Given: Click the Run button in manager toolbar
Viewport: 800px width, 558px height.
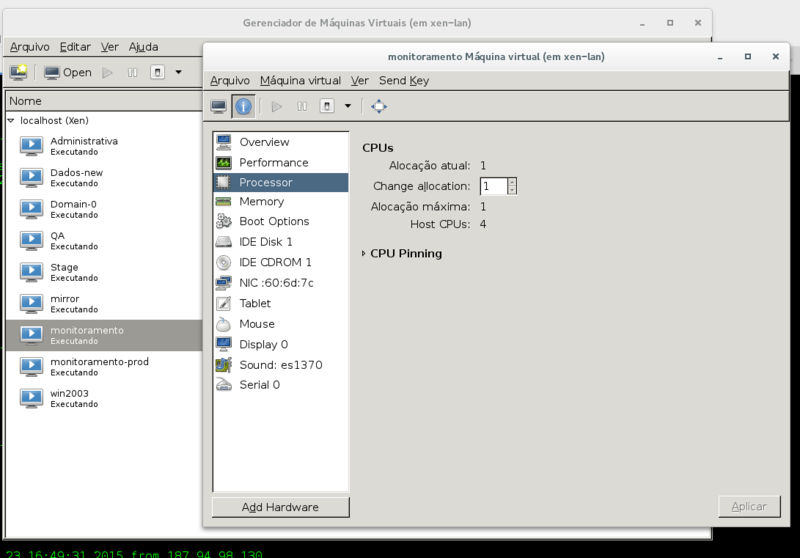Looking at the screenshot, I should [x=107, y=72].
